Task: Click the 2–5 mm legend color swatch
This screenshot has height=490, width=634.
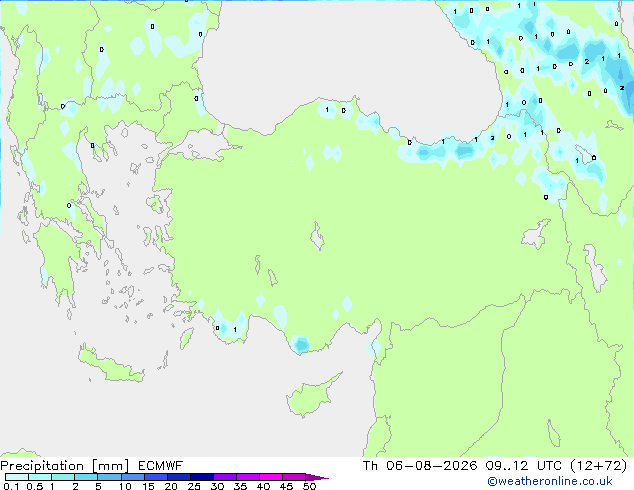Action: click(x=86, y=477)
